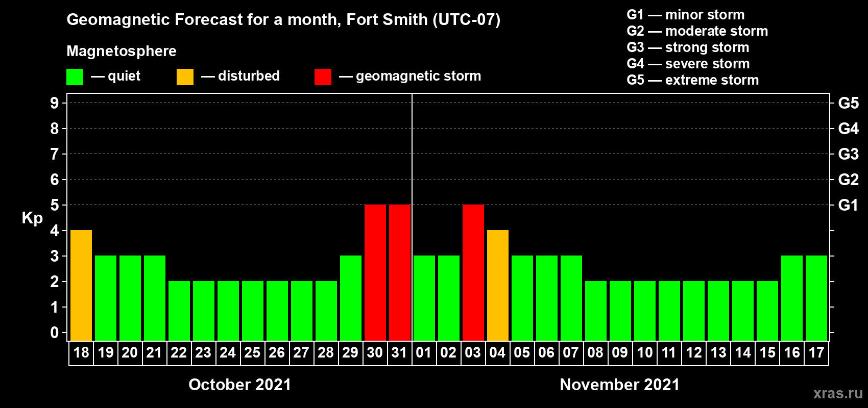
Task: Click the green quiet legend swatch
Action: [75, 77]
